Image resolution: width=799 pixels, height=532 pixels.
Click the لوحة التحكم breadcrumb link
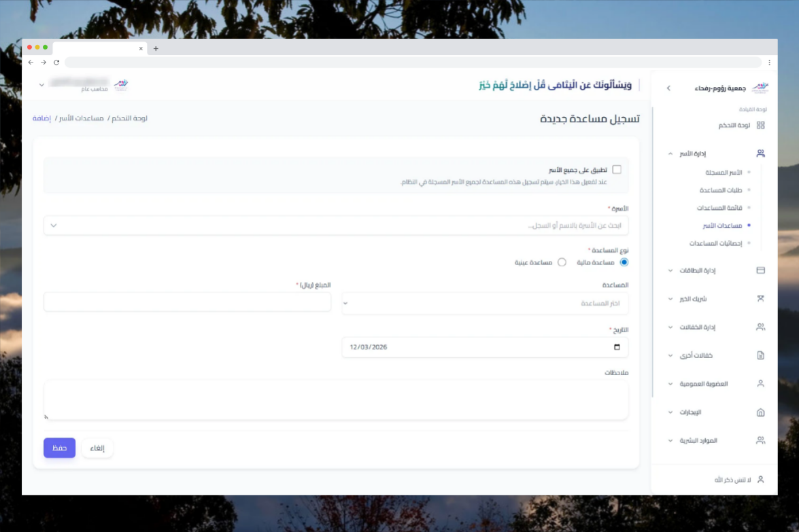[x=129, y=118]
